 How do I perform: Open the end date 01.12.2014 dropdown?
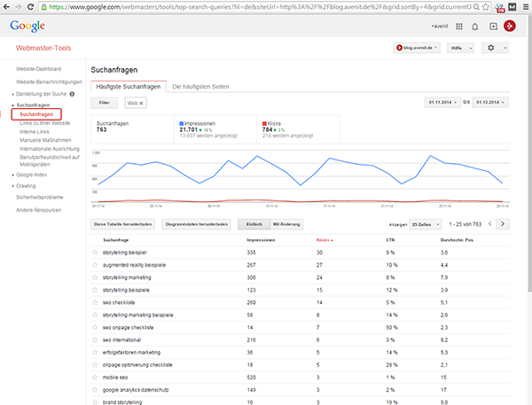[x=490, y=103]
